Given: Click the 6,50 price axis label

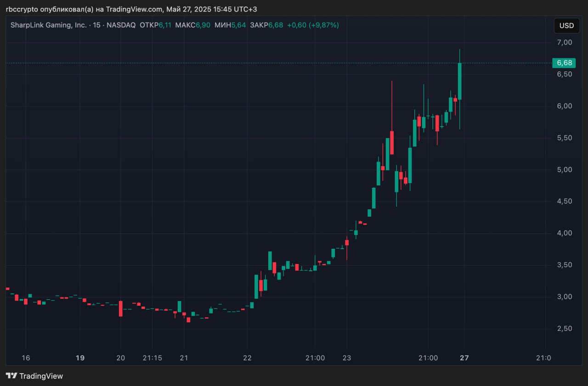Looking at the screenshot, I should pyautogui.click(x=564, y=74).
